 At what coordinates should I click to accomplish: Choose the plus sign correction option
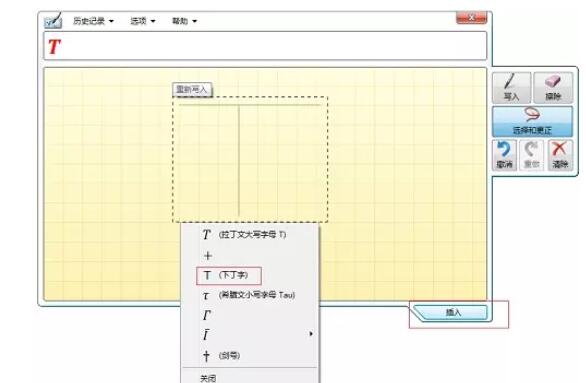tap(250, 256)
